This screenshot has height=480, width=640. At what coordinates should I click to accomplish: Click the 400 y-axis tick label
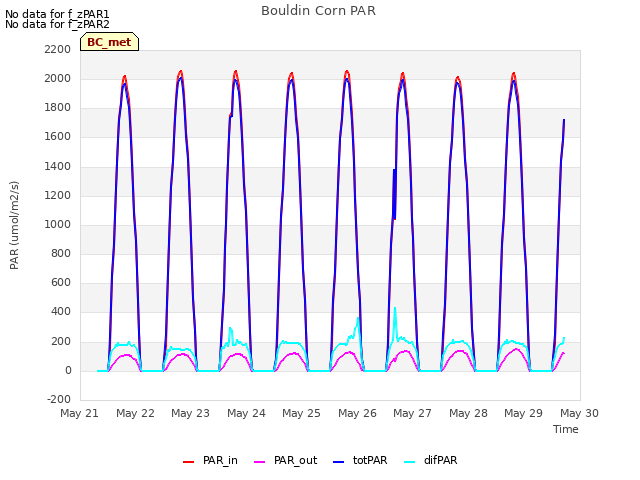pyautogui.click(x=61, y=312)
